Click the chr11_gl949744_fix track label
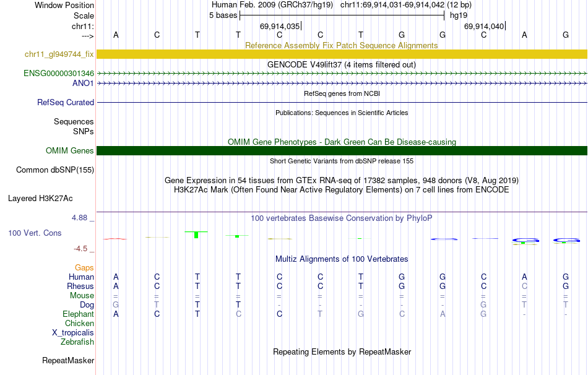This screenshot has height=375, width=588. [59, 54]
